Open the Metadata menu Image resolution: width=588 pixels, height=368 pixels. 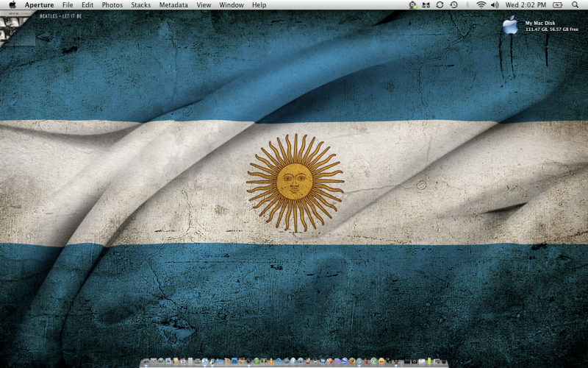(173, 4)
